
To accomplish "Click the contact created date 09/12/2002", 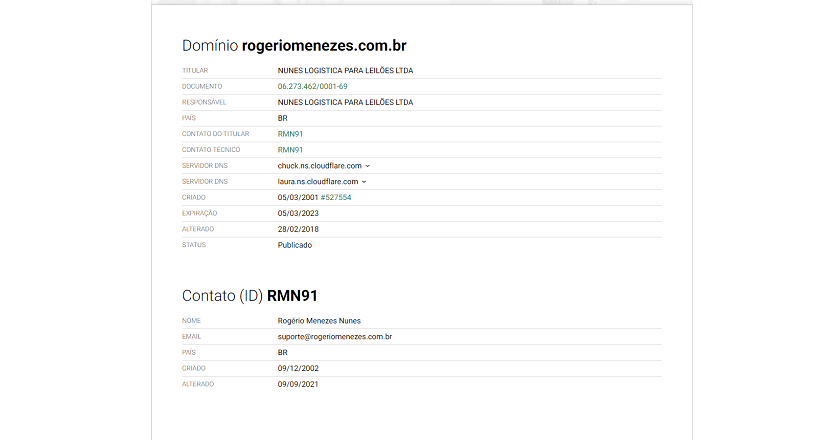I will tap(298, 368).
